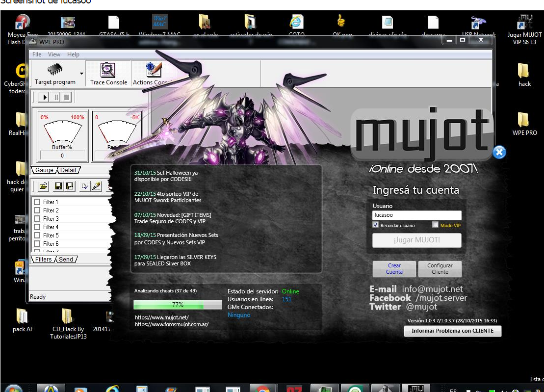Open the View menu in WPE PRO

click(54, 54)
